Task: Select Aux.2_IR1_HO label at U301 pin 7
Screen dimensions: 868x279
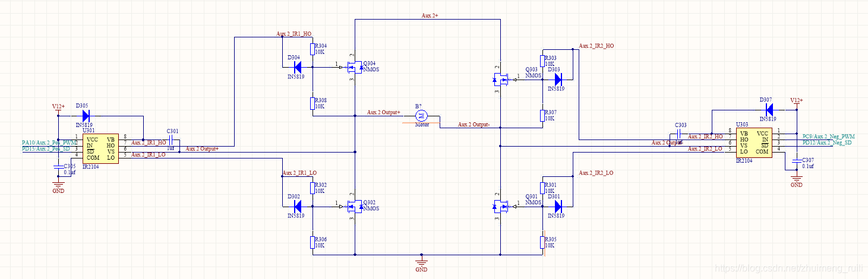Action: [x=149, y=142]
